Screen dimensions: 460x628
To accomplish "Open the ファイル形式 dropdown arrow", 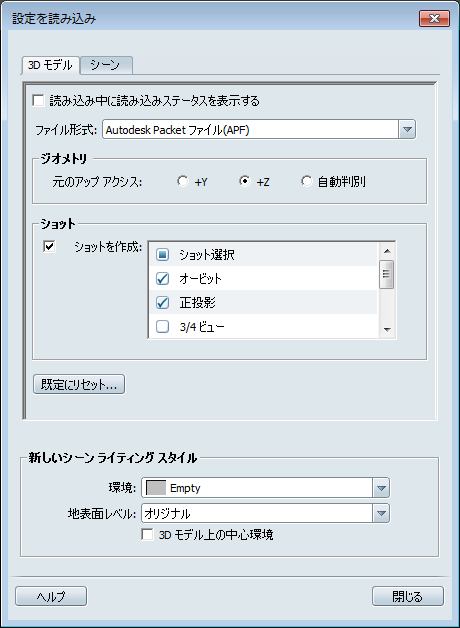I will pyautogui.click(x=407, y=130).
